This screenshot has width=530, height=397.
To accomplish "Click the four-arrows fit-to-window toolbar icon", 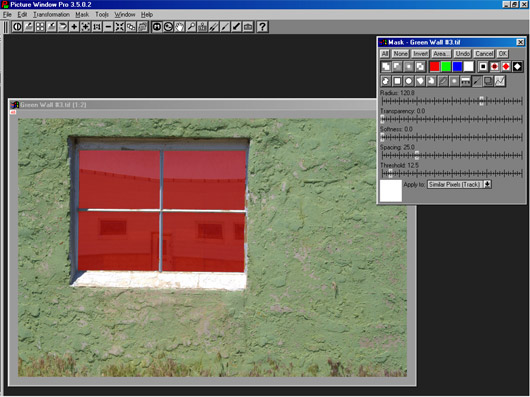I will [x=120, y=27].
